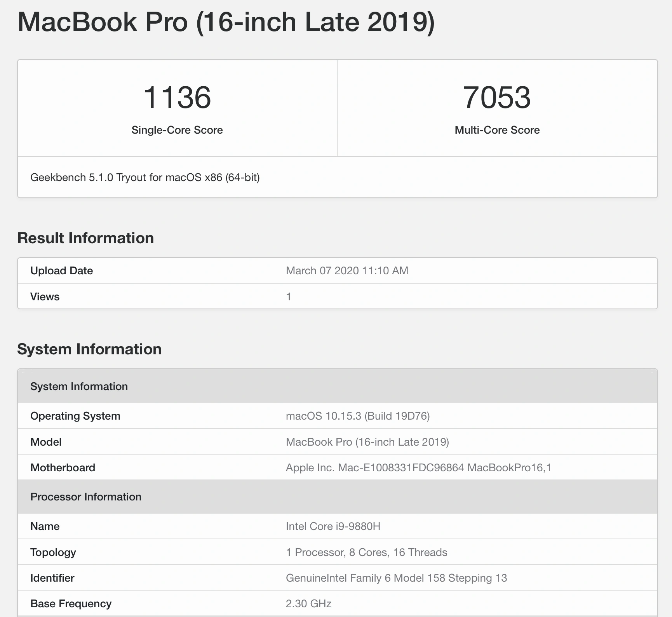The image size is (672, 617).
Task: Click the gray System Information table header
Action: point(337,386)
